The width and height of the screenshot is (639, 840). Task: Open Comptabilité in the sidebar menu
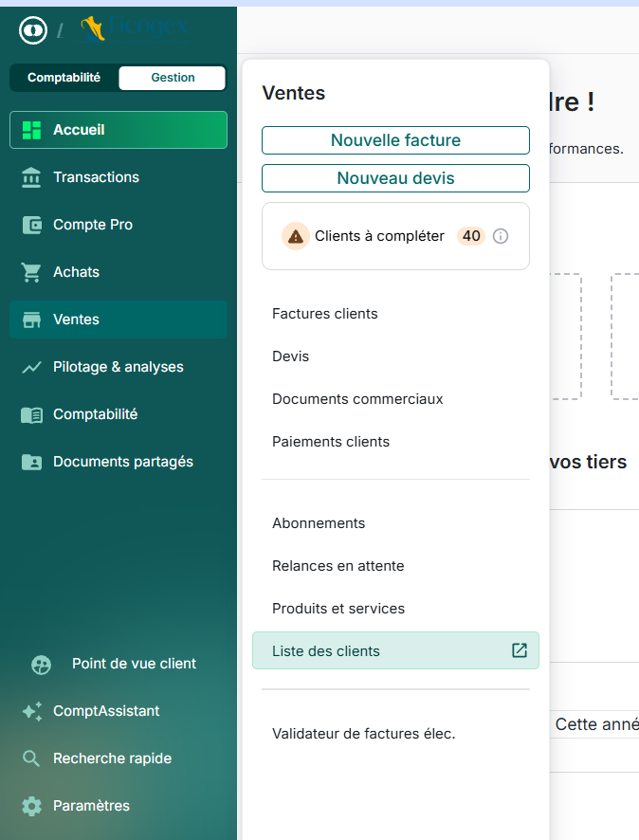[x=119, y=414]
